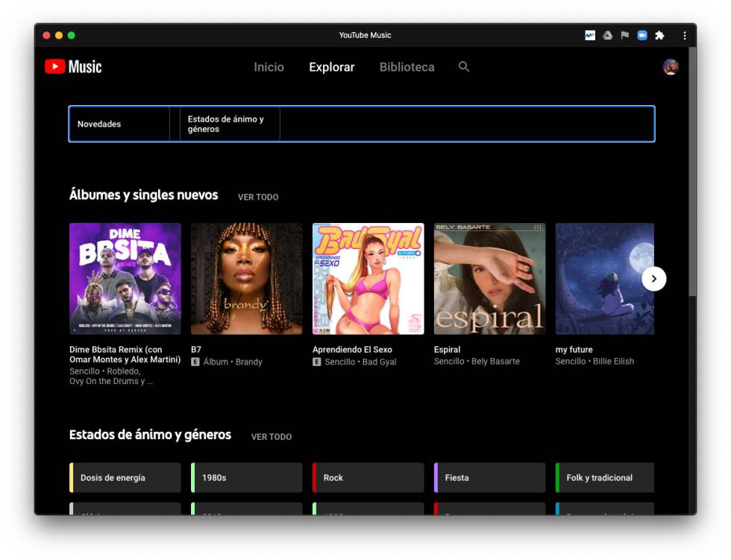Open artist Billie Eilish link
This screenshot has width=731, height=560.
(613, 362)
